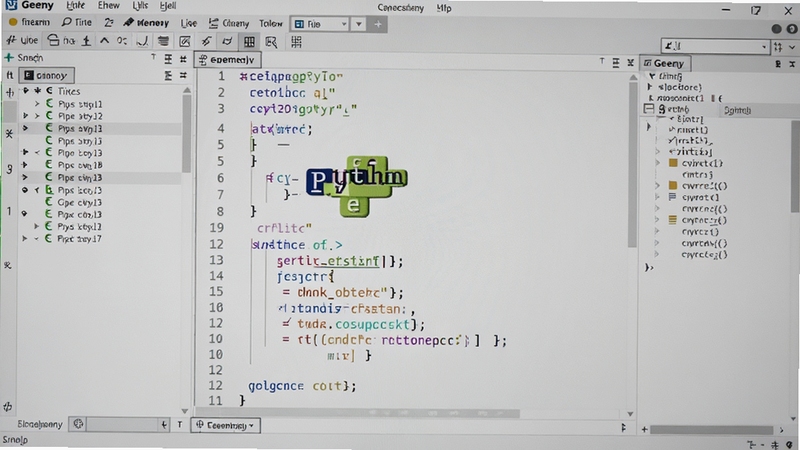Click the plus button right of File combo
The height and width of the screenshot is (450, 800).
pyautogui.click(x=378, y=24)
